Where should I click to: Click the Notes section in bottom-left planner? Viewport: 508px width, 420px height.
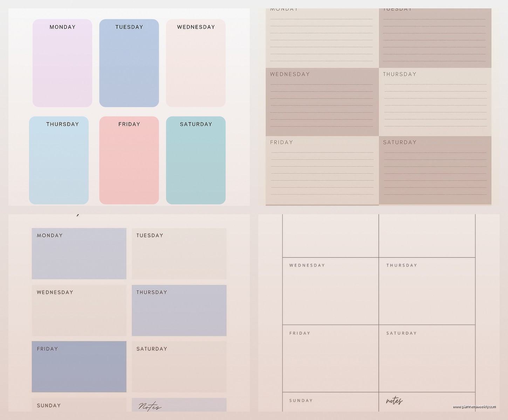coord(179,406)
